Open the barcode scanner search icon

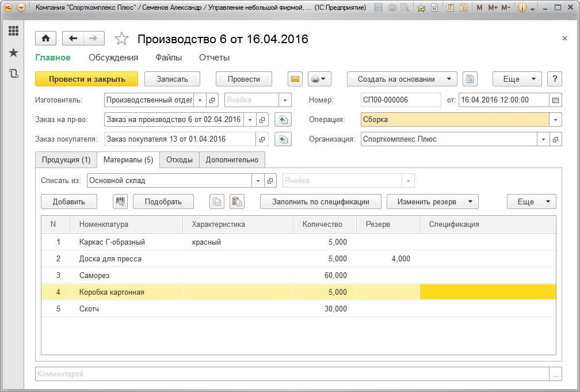coord(120,201)
